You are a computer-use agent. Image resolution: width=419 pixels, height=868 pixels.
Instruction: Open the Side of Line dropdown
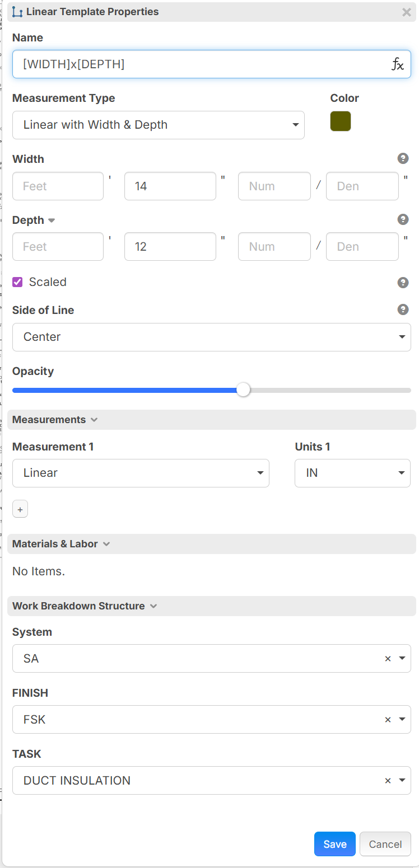pos(211,337)
